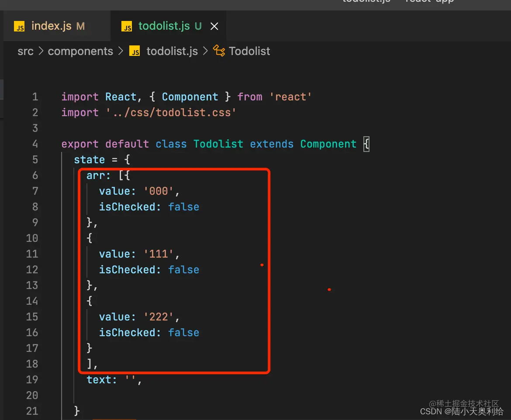Click 'false' on line 16
511x420 pixels.
pyautogui.click(x=183, y=333)
